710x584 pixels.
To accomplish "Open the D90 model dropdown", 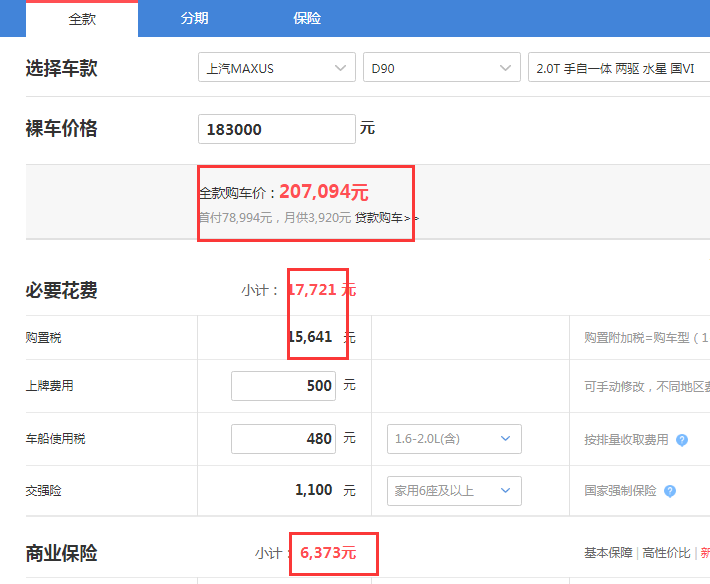I will click(441, 67).
